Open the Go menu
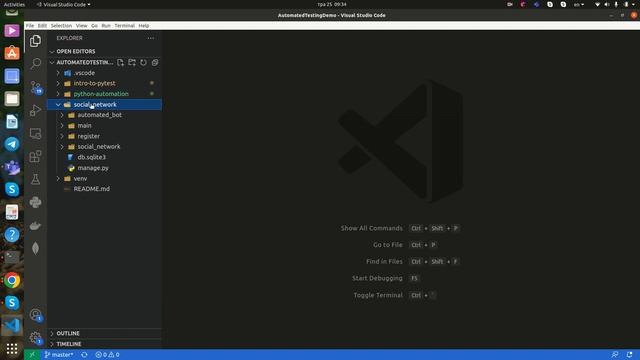 click(x=94, y=25)
